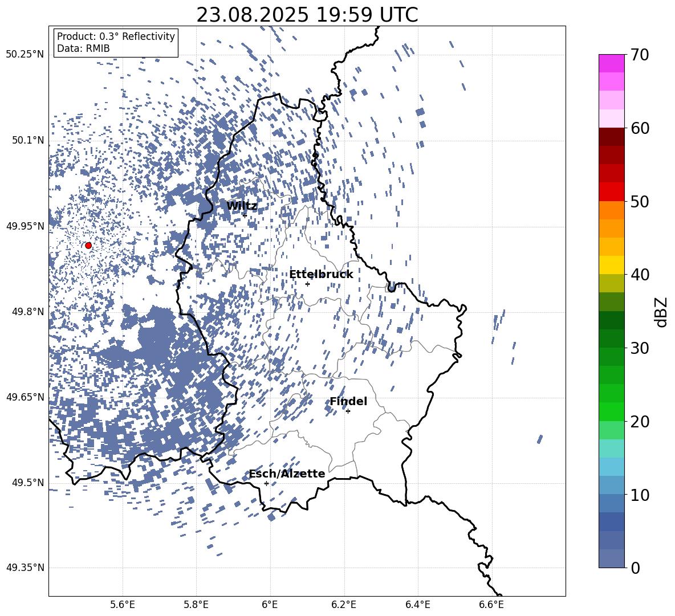Click the dark maroon 60 dBZ colorbar segment
Viewport: 675px width, 616px height.
(x=612, y=137)
